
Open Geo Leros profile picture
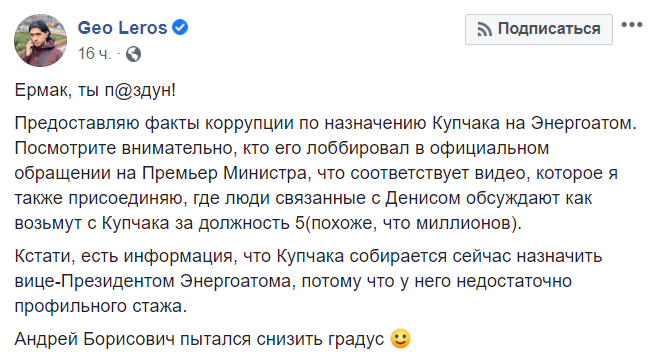coord(40,41)
